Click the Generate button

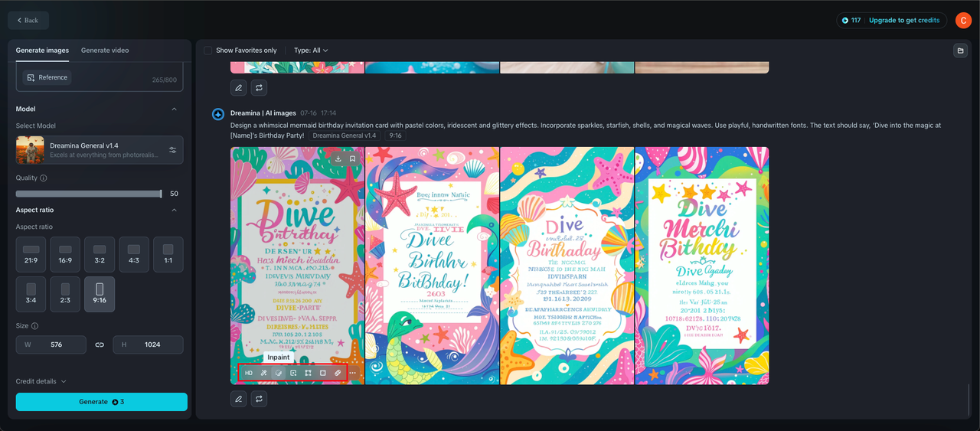[102, 402]
